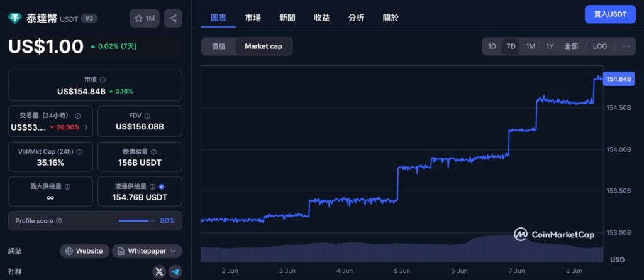Click info icon beside Profile score

(x=59, y=221)
